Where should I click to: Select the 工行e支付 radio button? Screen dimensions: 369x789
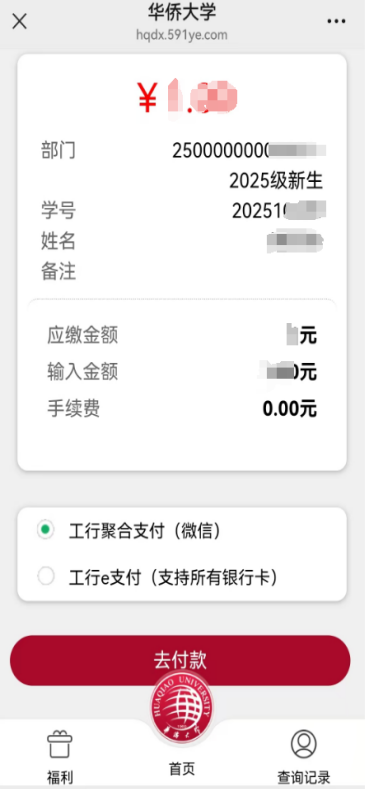pos(46,577)
